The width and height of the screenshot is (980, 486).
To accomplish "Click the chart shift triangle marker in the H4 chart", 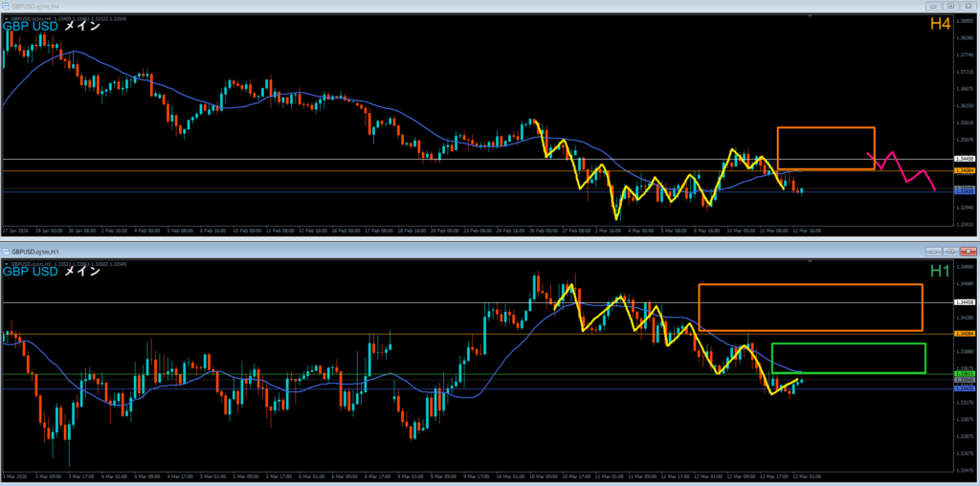I will click(810, 17).
